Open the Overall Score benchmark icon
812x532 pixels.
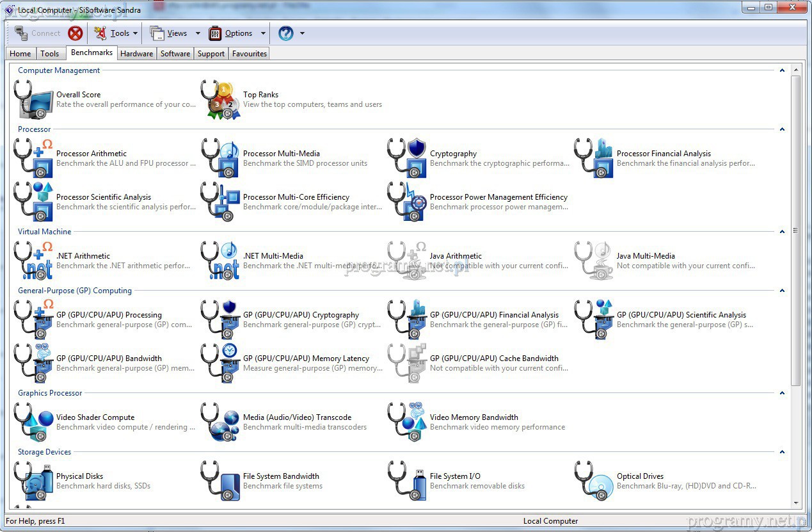pyautogui.click(x=33, y=100)
